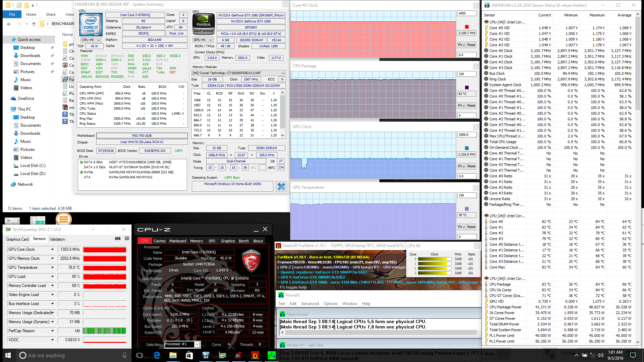Edit the 4000 maximum field of Core #0 Clock graph
Image resolution: width=644 pixels, height=362 pixels.
[x=467, y=13]
